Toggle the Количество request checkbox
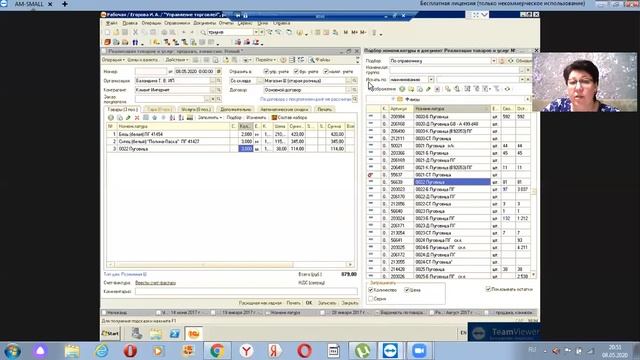Image resolution: width=640 pixels, height=360 pixels. [x=371, y=290]
